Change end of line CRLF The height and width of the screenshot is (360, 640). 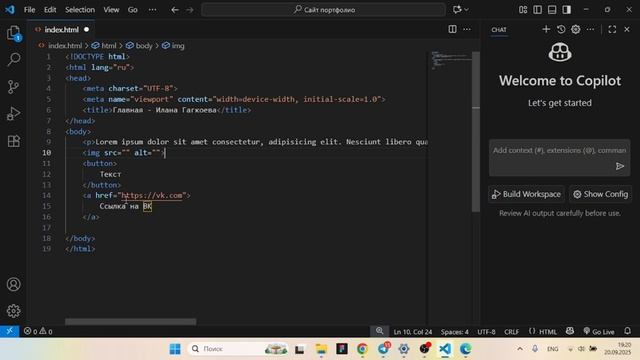pos(511,331)
